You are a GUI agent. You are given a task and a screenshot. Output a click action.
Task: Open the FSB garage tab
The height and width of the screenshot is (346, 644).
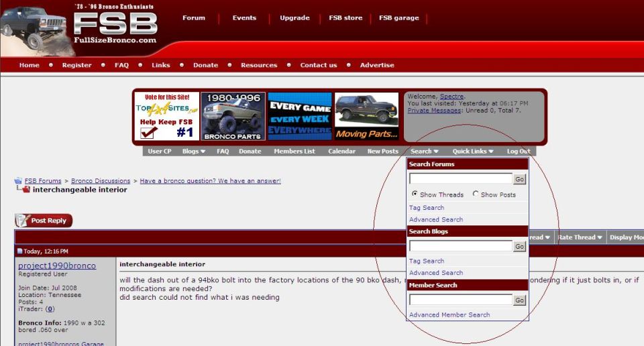(x=398, y=18)
